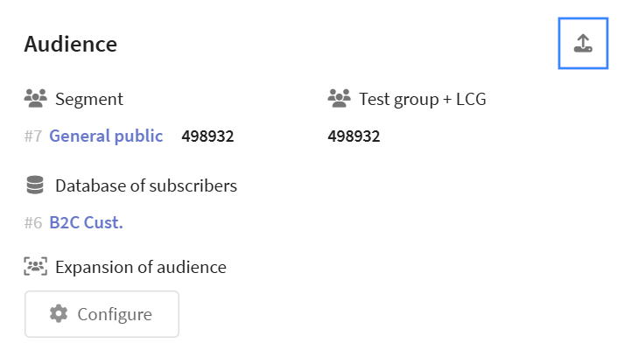Click the Expansion of audience label
The height and width of the screenshot is (364, 638).
tap(140, 267)
